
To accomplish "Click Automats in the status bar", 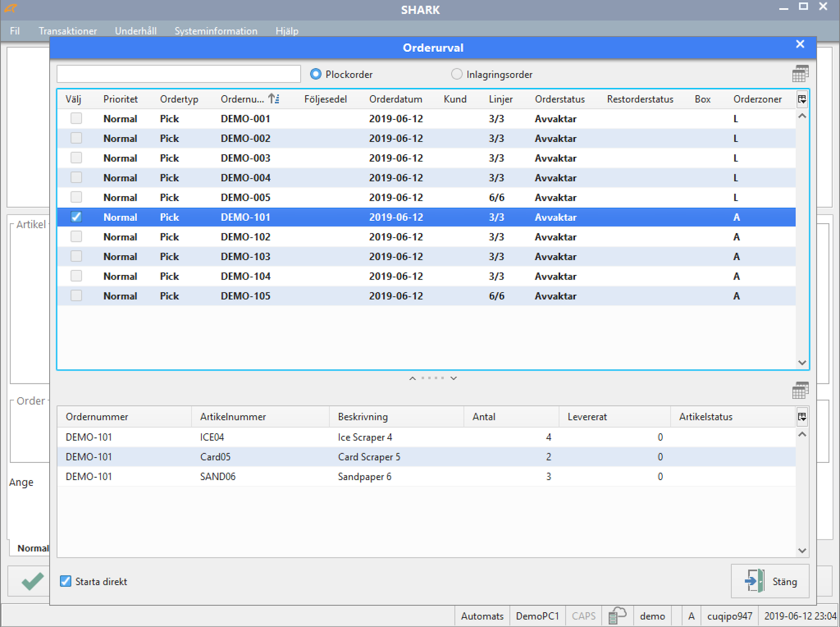I will coord(482,616).
